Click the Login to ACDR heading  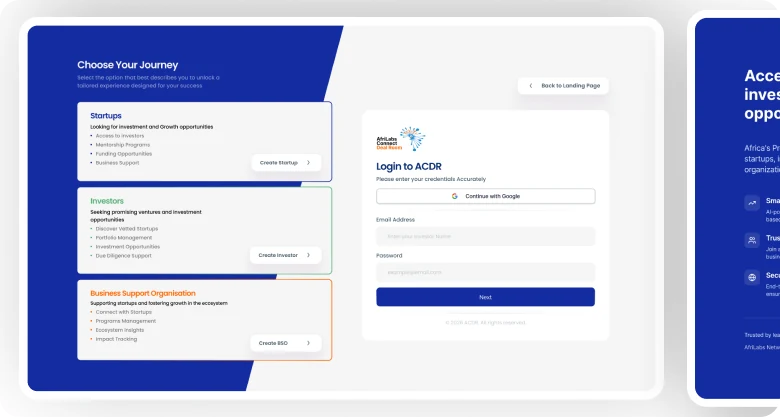[x=409, y=166]
